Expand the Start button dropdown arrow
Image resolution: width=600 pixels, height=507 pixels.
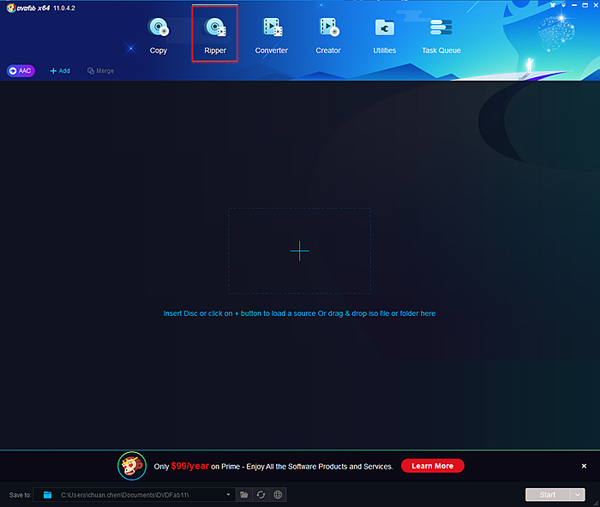tap(577, 495)
